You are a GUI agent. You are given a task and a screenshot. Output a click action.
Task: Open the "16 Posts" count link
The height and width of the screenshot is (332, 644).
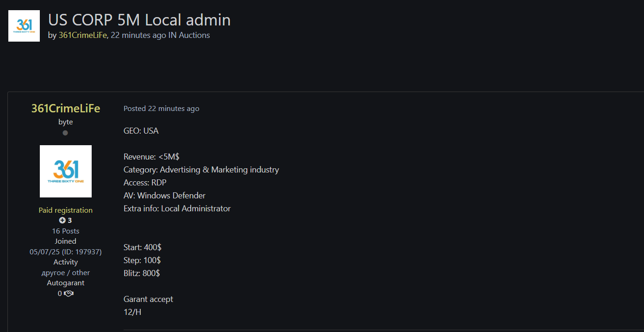tap(66, 231)
